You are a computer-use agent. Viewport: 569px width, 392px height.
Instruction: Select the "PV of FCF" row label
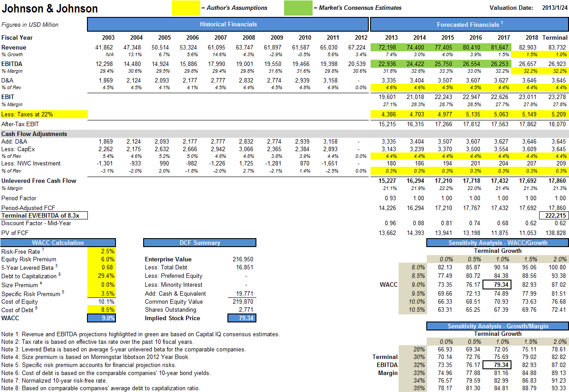click(x=15, y=233)
